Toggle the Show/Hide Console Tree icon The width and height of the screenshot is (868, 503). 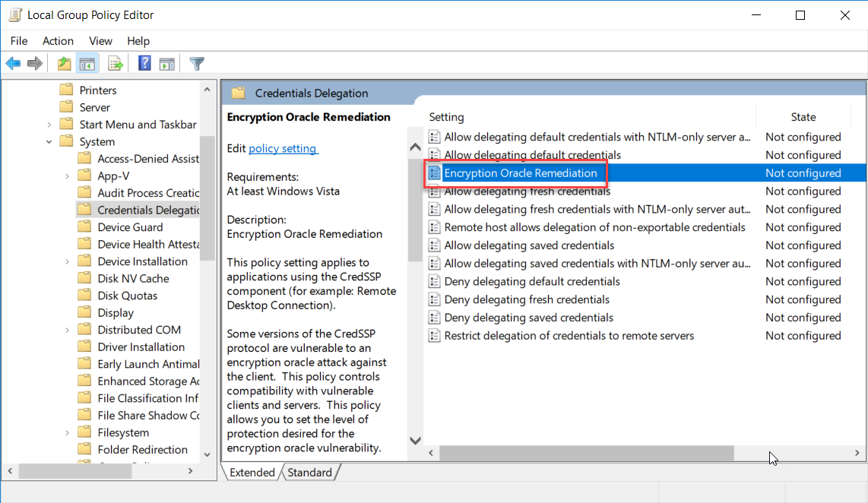pyautogui.click(x=87, y=64)
